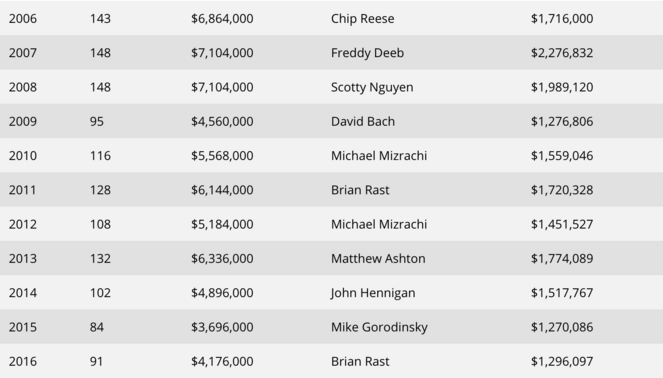Select the $1,720,328 payout cell

(562, 190)
